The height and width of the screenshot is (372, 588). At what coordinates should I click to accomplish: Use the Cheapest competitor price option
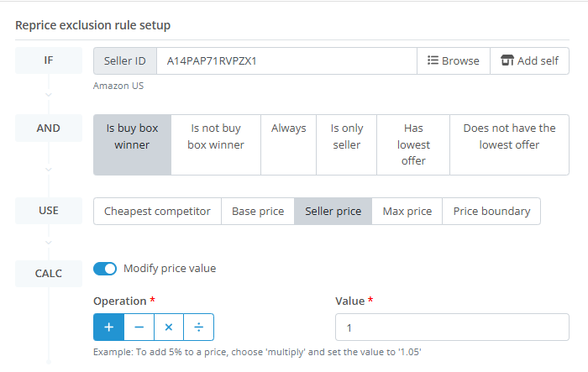[158, 211]
